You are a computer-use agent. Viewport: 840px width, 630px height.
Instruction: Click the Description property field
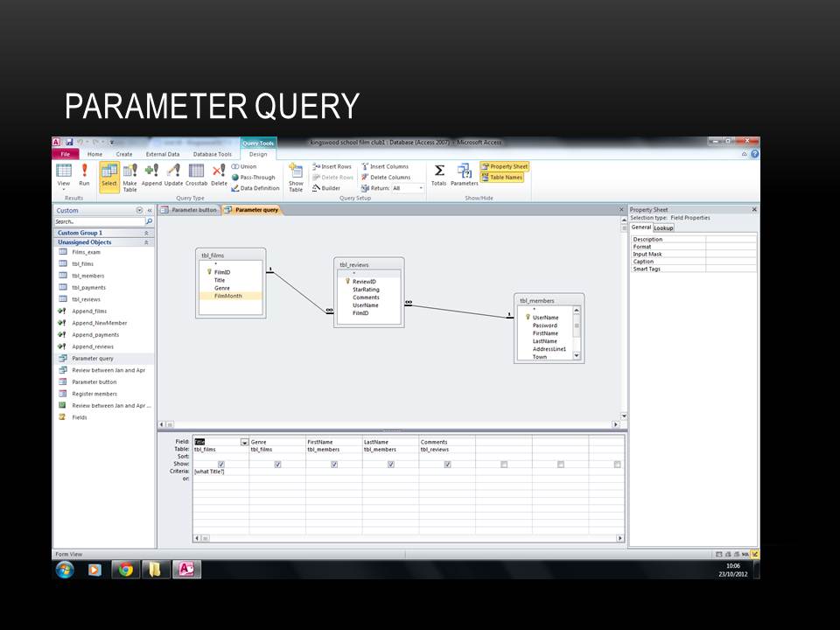pos(731,240)
